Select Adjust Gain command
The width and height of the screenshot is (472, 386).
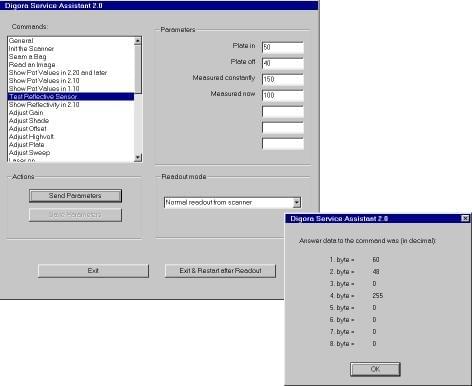[71, 113]
